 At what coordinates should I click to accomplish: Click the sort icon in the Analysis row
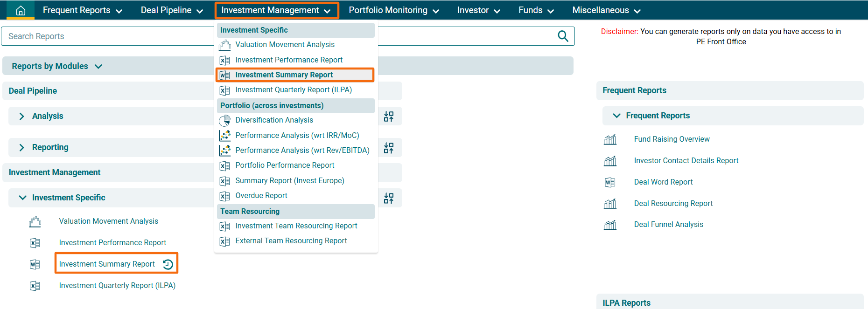point(388,117)
